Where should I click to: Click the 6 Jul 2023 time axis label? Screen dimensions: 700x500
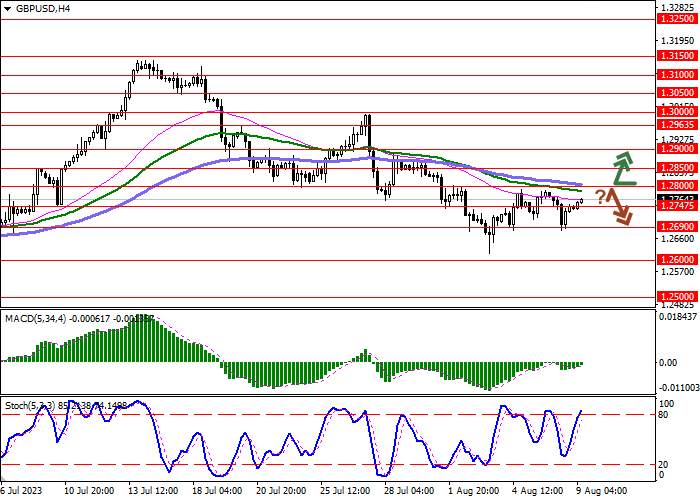(x=21, y=491)
